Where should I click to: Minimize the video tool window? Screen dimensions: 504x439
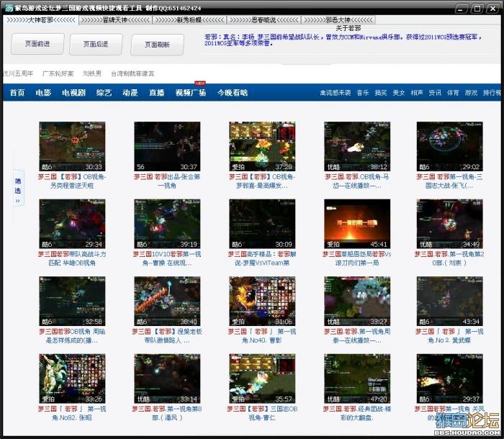coord(461,9)
